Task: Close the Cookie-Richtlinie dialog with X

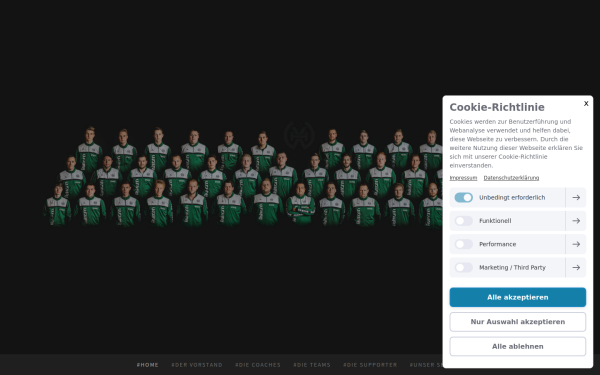Action: tap(586, 103)
